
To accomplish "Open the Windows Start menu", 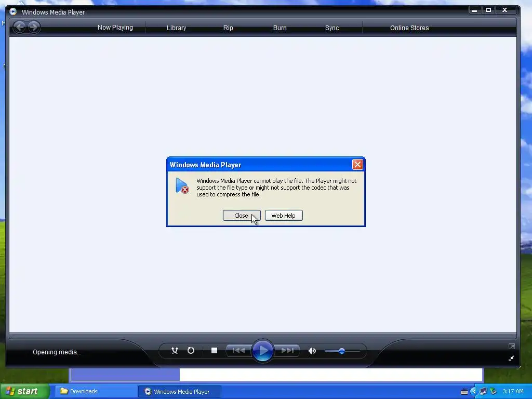I will tap(24, 391).
